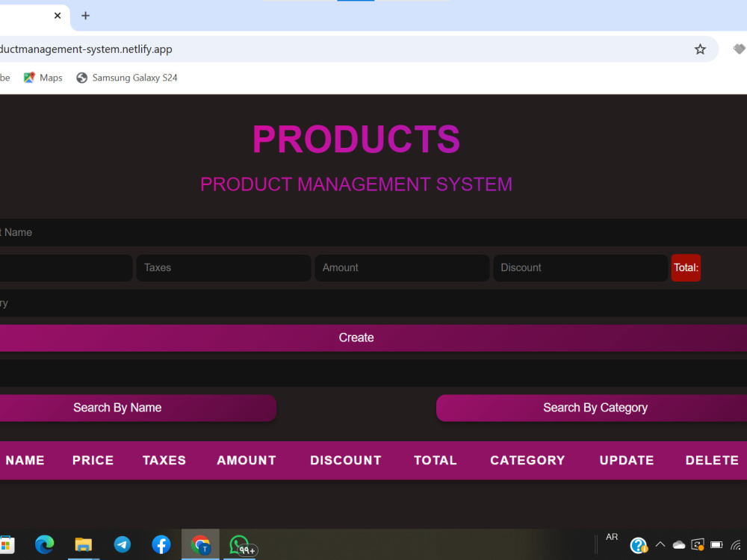Image resolution: width=747 pixels, height=560 pixels.
Task: Click the DELETE column header
Action: pyautogui.click(x=712, y=461)
